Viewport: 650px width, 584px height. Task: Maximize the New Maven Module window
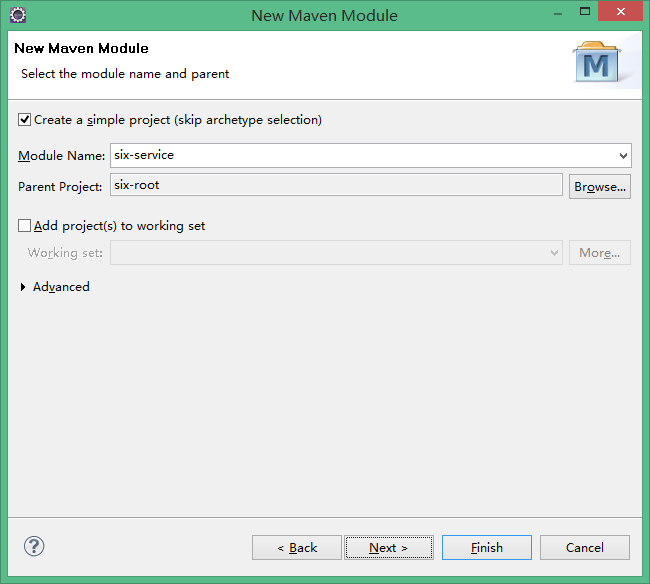[585, 11]
